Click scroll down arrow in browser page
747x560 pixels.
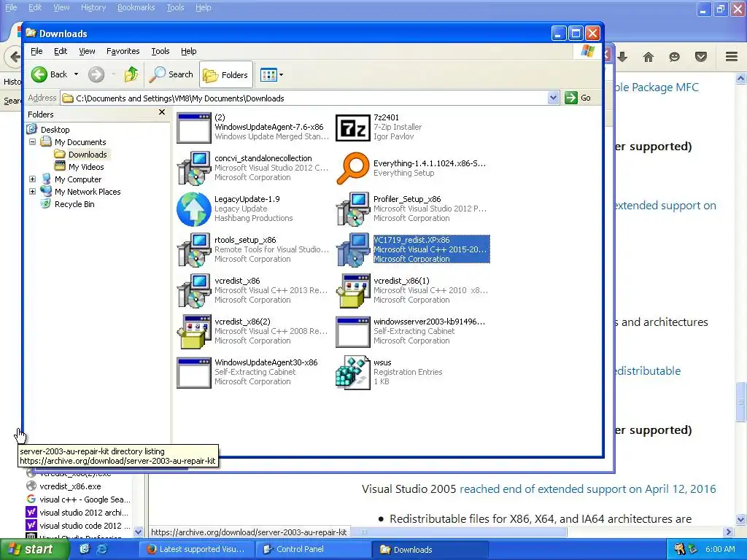(x=741, y=519)
